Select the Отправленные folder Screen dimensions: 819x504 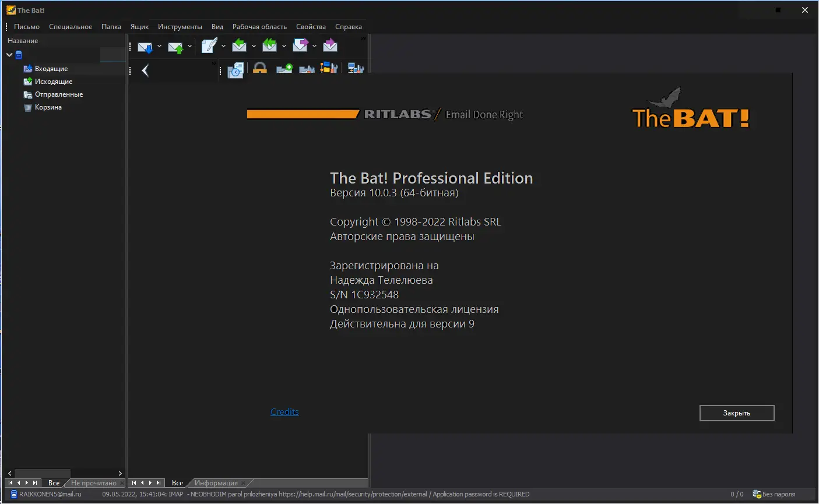pyautogui.click(x=59, y=94)
